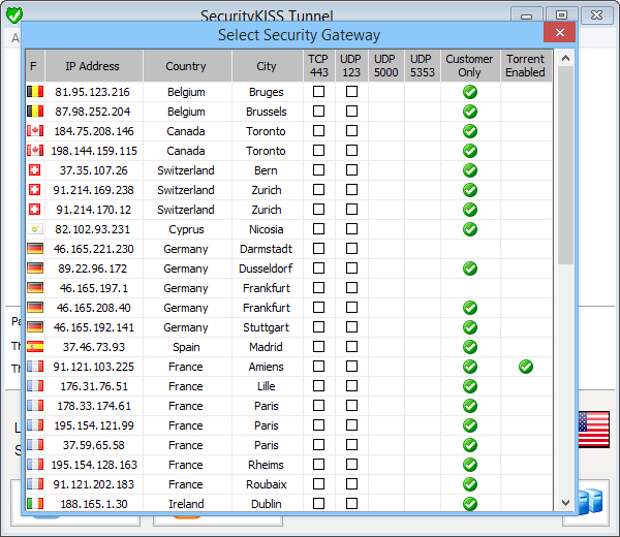Click the gateway list scrollbar thumb
Viewport: 620px width, 537px height.
[565, 165]
